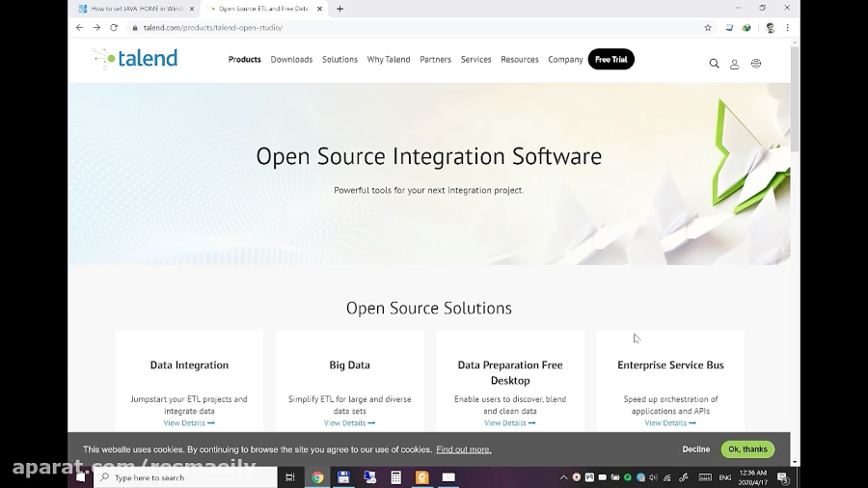Follow the Find out more cookie link
This screenshot has width=868, height=488.
(463, 449)
